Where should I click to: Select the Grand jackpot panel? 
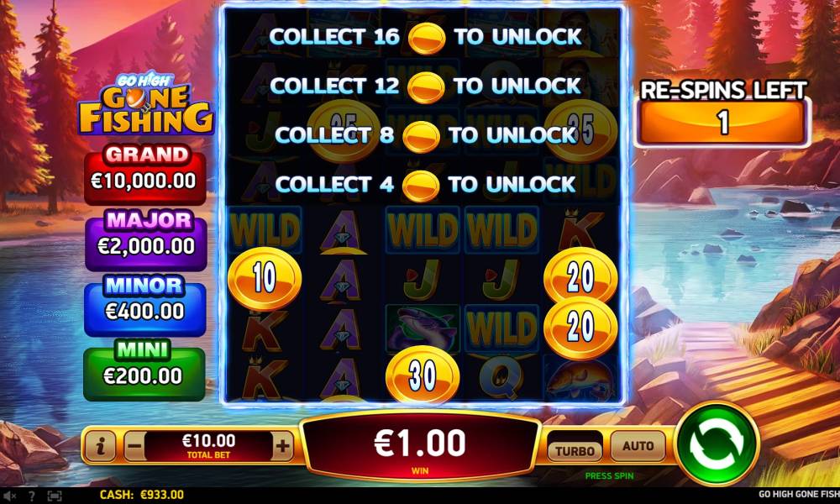[x=145, y=175]
